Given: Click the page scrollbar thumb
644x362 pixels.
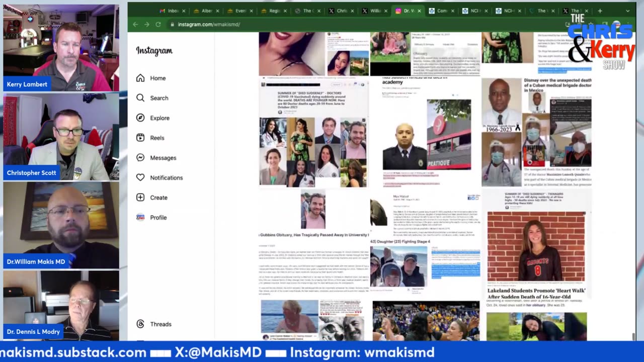Looking at the screenshot, I should [633, 336].
